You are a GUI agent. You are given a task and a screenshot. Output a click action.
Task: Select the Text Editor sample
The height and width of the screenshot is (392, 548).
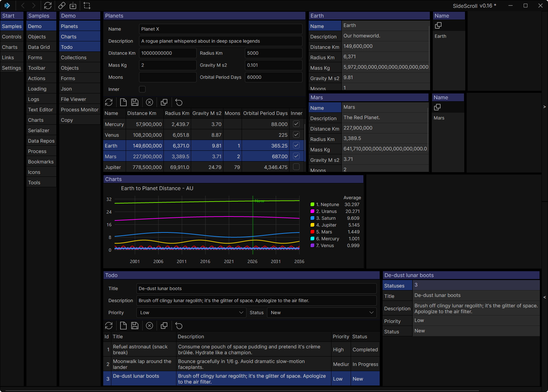click(x=41, y=109)
